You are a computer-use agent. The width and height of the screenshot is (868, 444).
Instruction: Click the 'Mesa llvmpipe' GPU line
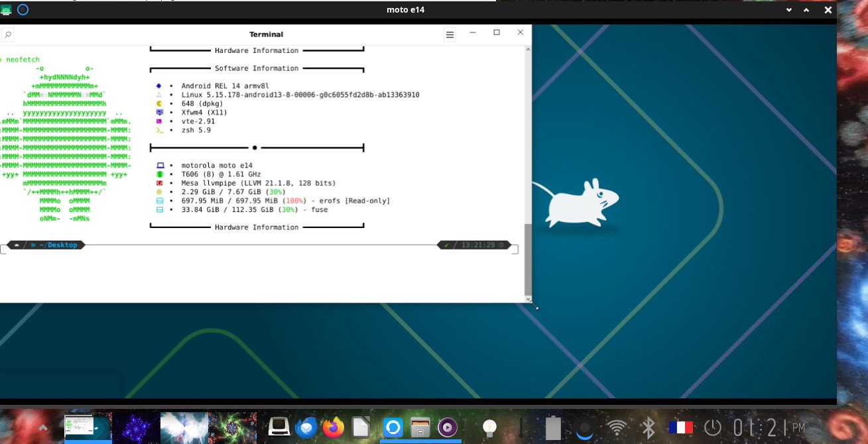[x=259, y=183]
